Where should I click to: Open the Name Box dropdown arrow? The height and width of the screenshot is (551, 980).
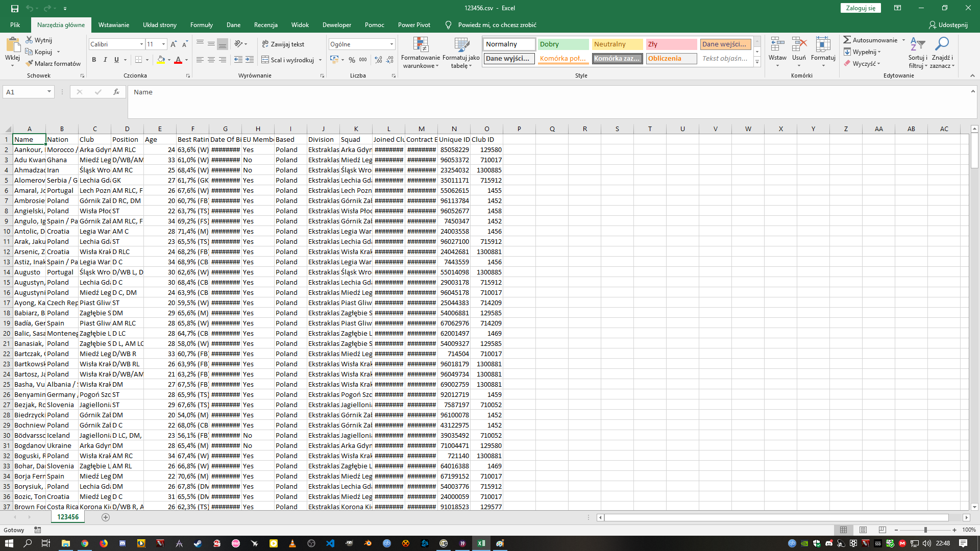(49, 92)
